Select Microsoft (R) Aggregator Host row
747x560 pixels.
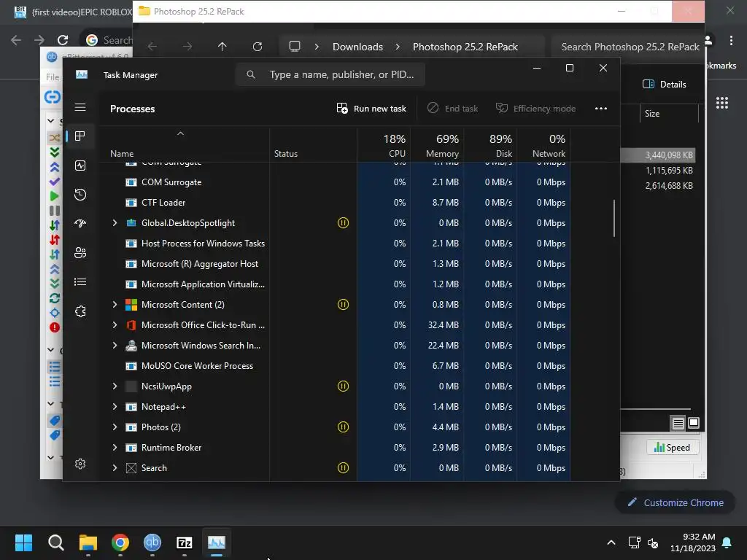pyautogui.click(x=335, y=264)
